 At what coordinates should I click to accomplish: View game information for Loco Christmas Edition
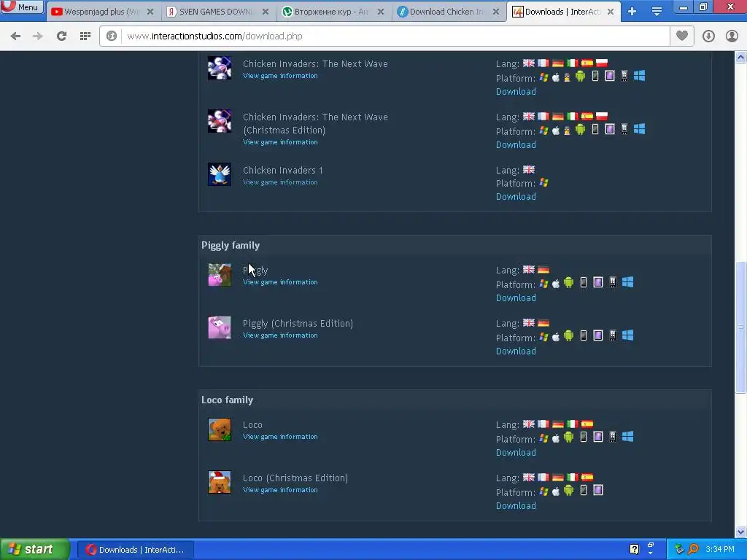[x=280, y=491]
